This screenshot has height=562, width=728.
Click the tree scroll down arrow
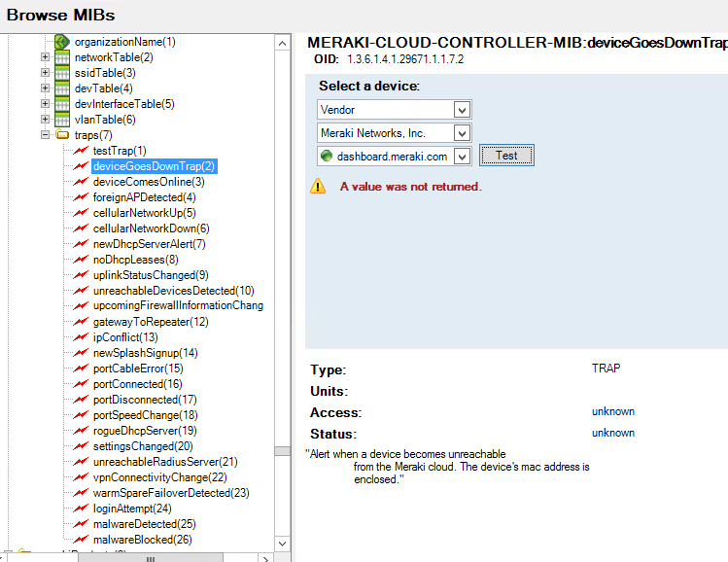coord(282,544)
